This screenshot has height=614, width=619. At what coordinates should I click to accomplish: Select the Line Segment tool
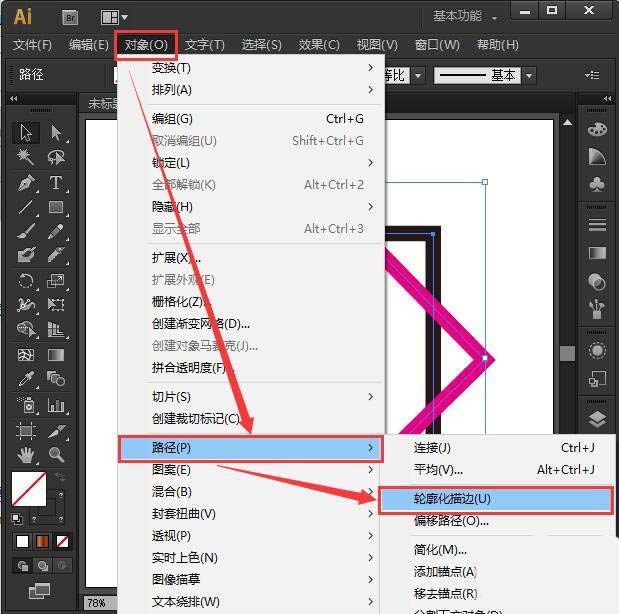(x=26, y=207)
